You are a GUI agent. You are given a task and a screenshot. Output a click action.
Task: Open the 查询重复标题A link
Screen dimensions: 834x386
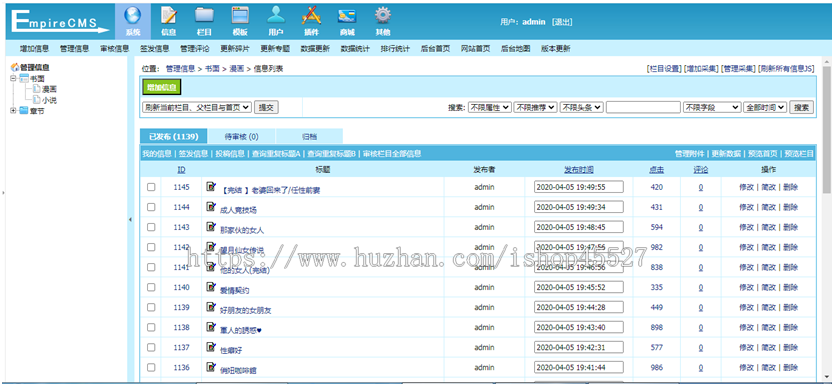[277, 154]
